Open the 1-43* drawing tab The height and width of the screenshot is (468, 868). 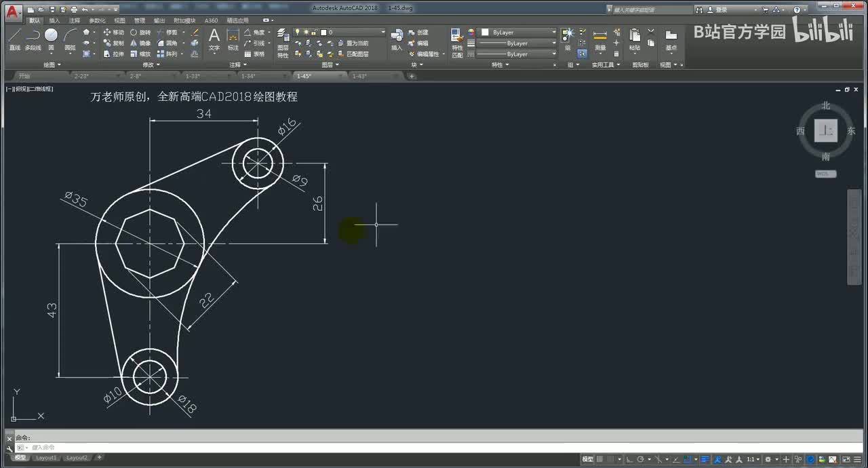click(359, 76)
